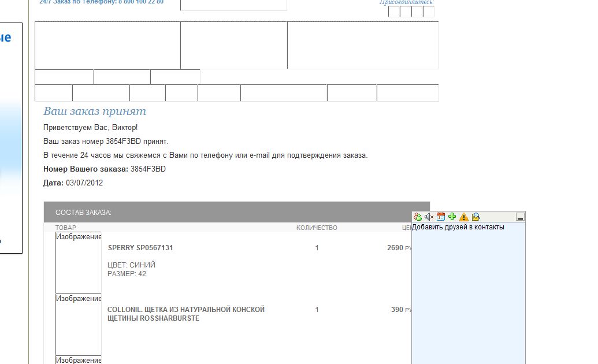Click the 'Ваш заказ принят' heading
598x364 pixels.
[x=95, y=111]
